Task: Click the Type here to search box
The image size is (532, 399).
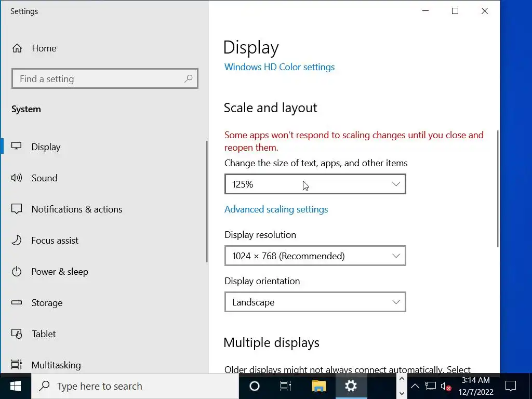Action: click(135, 386)
